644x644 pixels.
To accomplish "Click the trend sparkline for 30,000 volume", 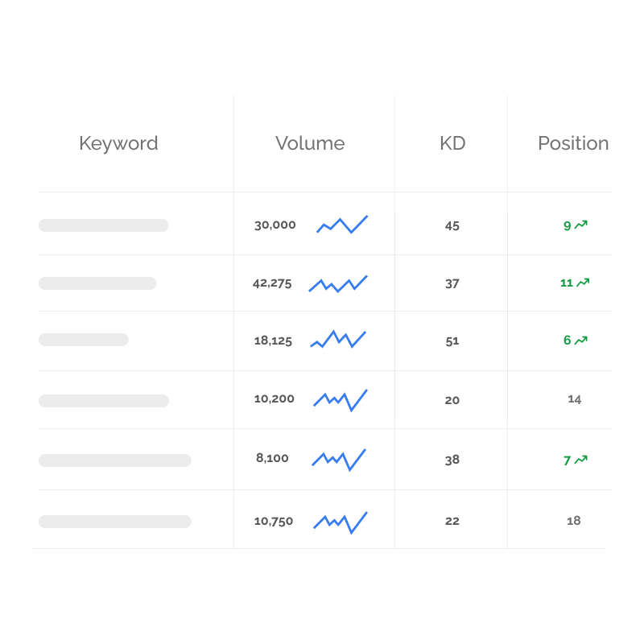I will tap(342, 224).
